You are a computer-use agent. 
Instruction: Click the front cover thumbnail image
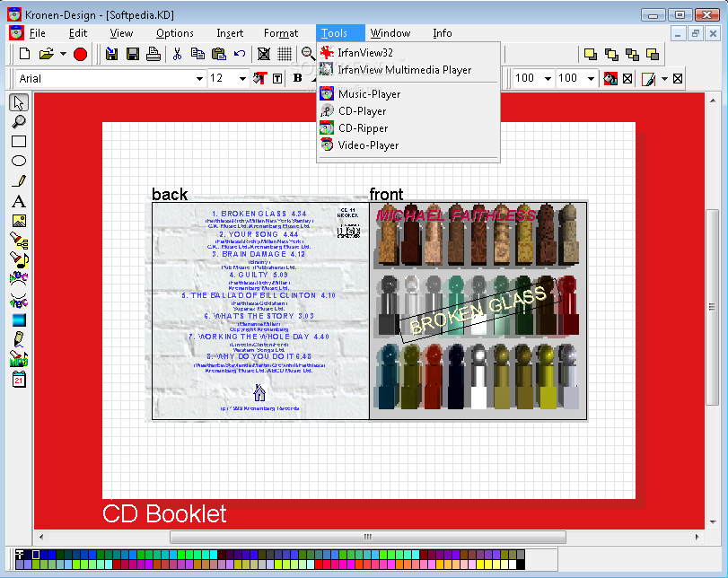(478, 311)
